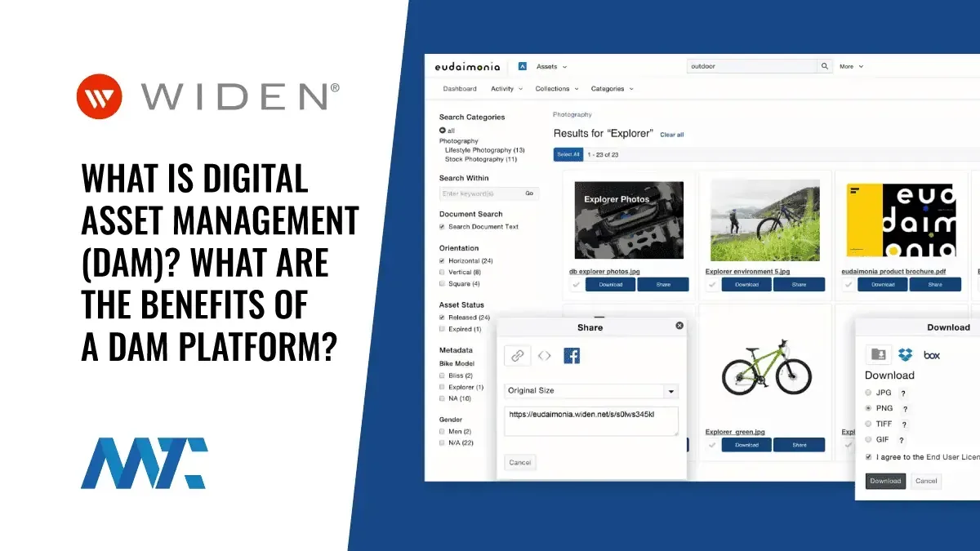Viewport: 980px width, 551px height.
Task: Click the eudaimonia logo
Action: [468, 66]
